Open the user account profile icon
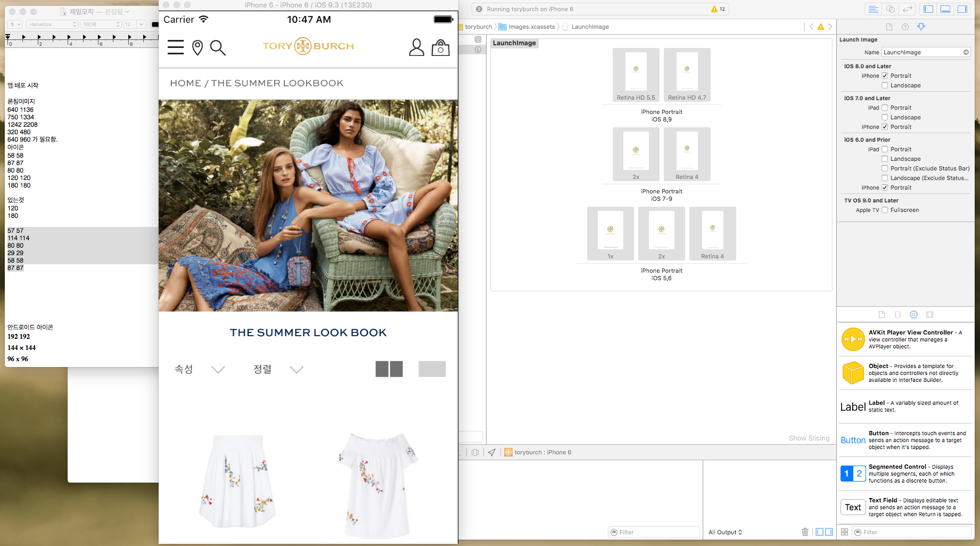Viewport: 980px width, 546px height. 416,47
